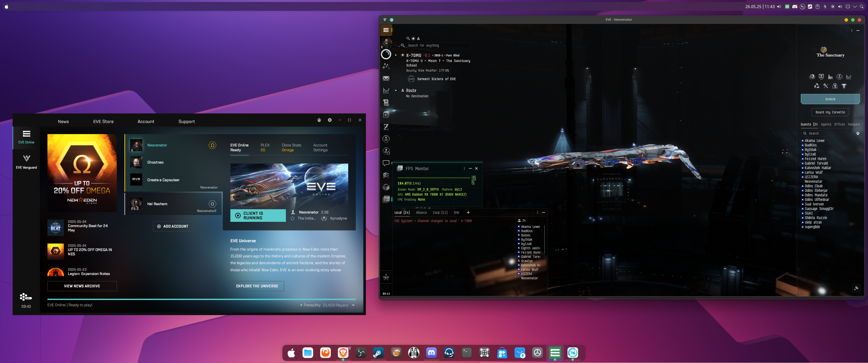Select EVE Online in the launcher sidebar
The image size is (868, 363).
pyautogui.click(x=26, y=137)
